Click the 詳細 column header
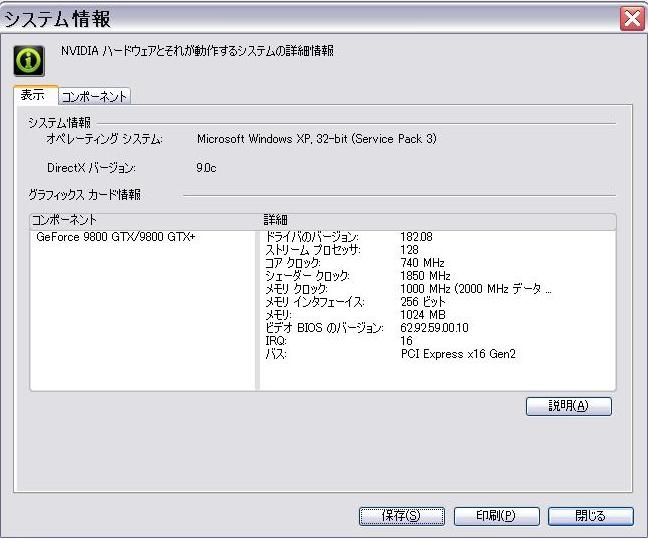This screenshot has height=539, width=648. pyautogui.click(x=438, y=220)
